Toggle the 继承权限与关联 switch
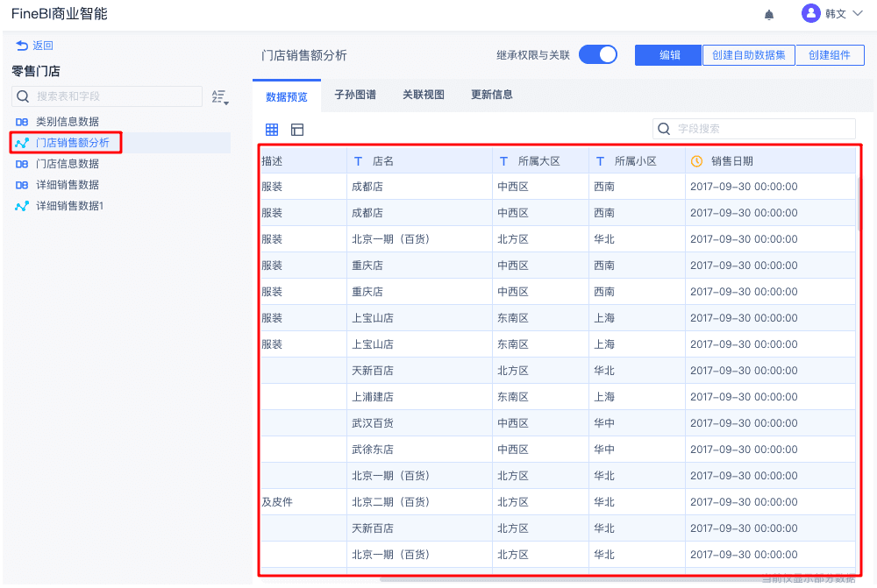 tap(598, 54)
